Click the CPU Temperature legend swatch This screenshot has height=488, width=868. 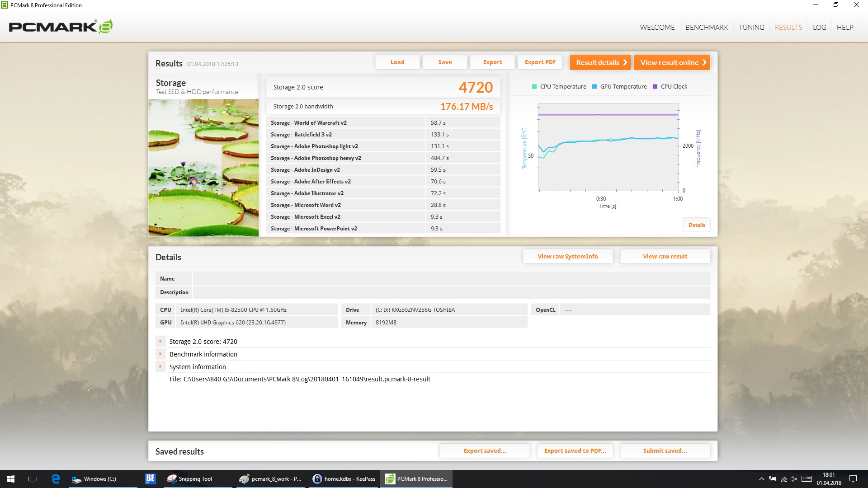click(x=534, y=87)
